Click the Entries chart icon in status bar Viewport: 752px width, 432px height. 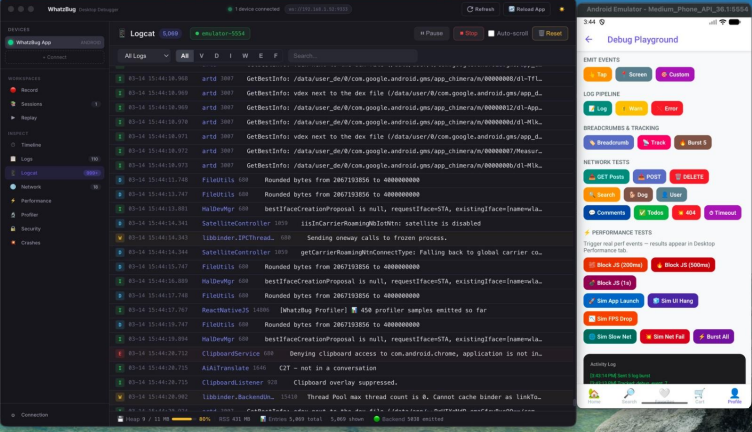(x=263, y=419)
